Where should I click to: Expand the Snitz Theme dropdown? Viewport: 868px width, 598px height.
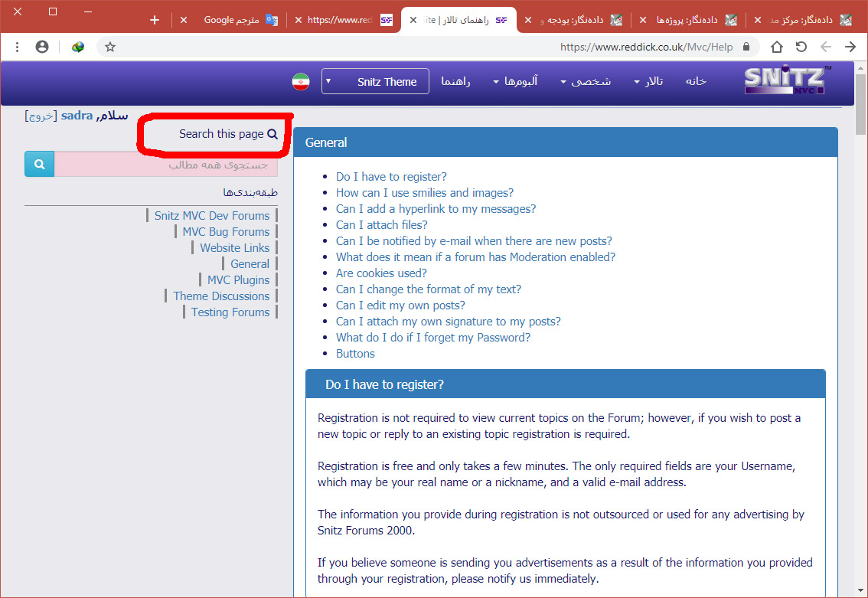coord(375,81)
